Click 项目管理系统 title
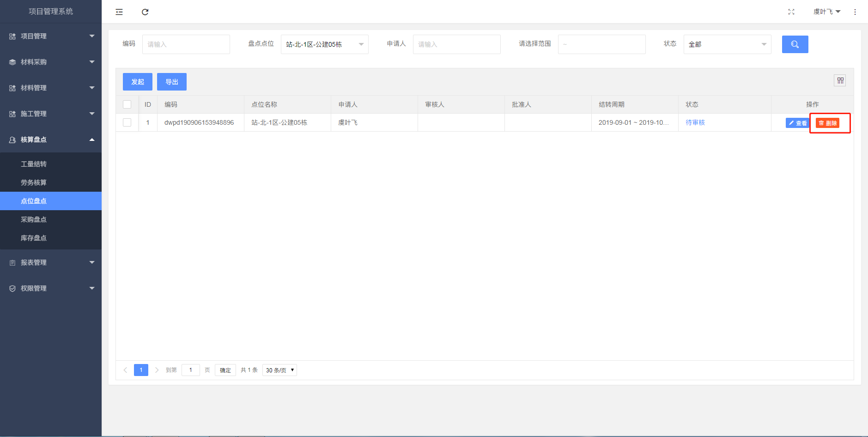 (x=51, y=11)
